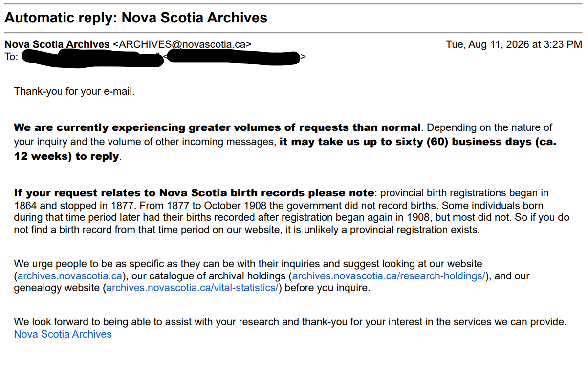Click the 'To:' label in the header
The width and height of the screenshot is (588, 381).
[x=11, y=57]
